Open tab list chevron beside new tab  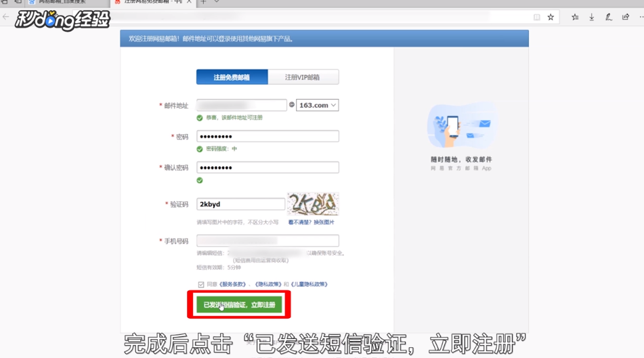pos(217,2)
